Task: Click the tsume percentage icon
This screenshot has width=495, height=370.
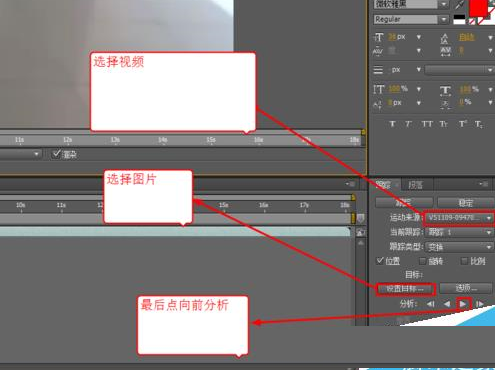Action: coord(445,104)
